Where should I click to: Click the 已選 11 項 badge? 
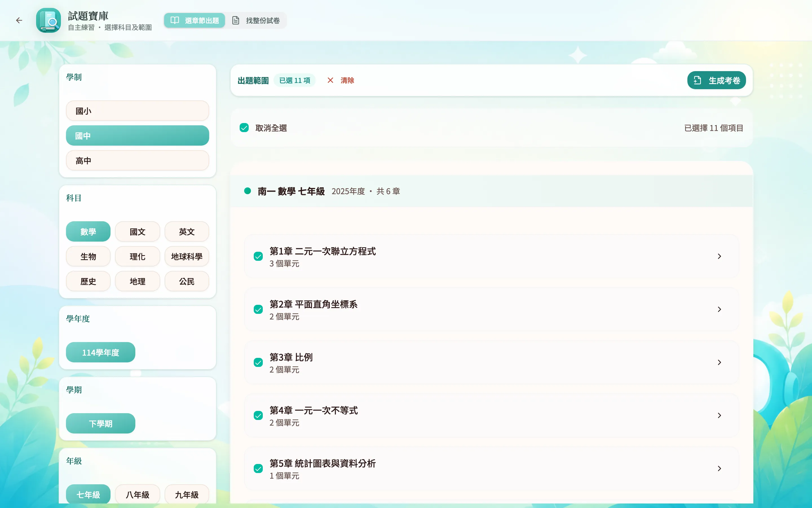click(x=295, y=80)
